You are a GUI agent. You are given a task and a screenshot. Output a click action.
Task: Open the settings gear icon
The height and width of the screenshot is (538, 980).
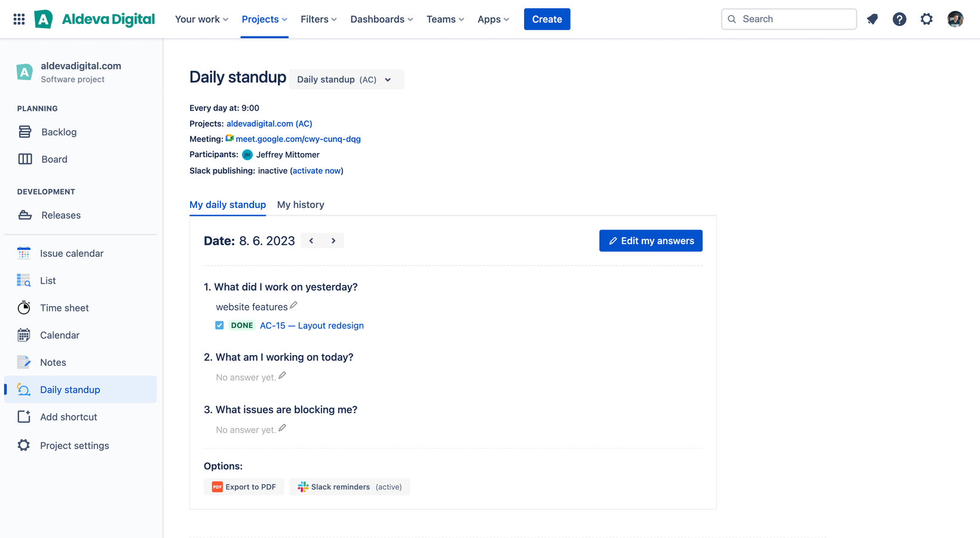coord(926,19)
